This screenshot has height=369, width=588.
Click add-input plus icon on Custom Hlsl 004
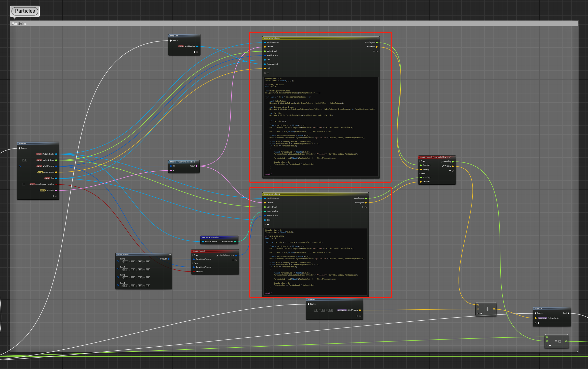[x=268, y=224]
